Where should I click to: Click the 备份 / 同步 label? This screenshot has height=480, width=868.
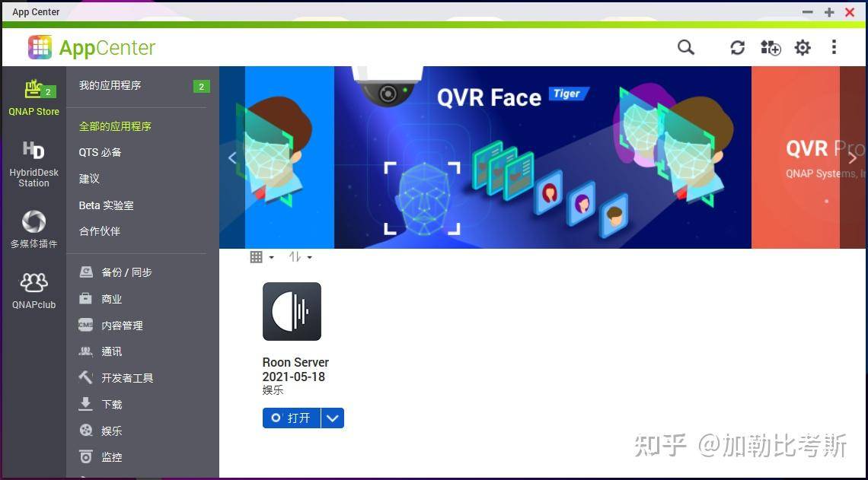click(x=126, y=272)
